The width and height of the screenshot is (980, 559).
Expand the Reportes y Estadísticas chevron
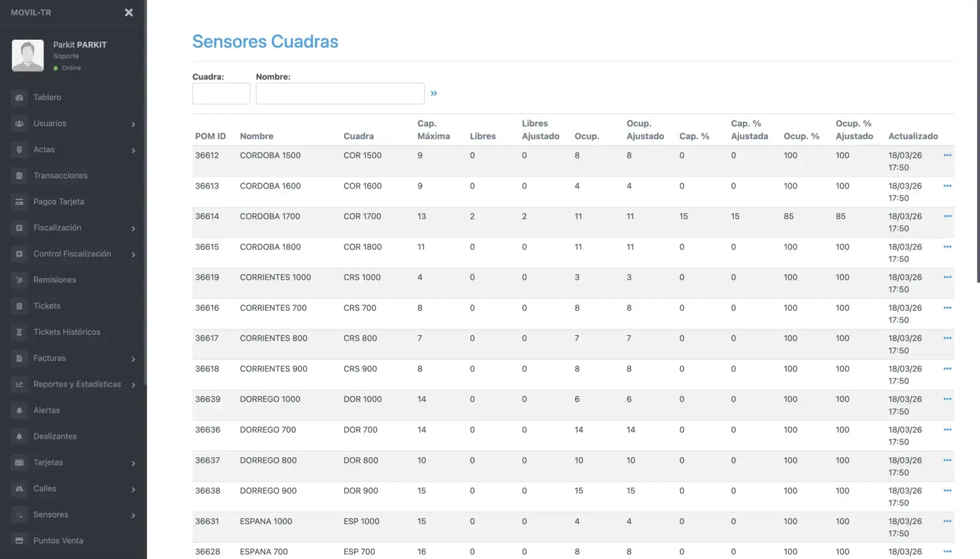click(133, 385)
